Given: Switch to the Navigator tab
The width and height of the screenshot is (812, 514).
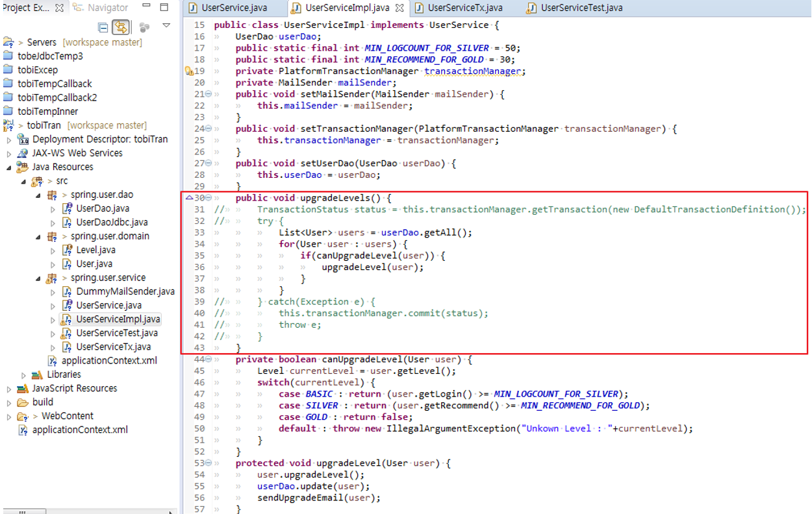Looking at the screenshot, I should [x=101, y=8].
